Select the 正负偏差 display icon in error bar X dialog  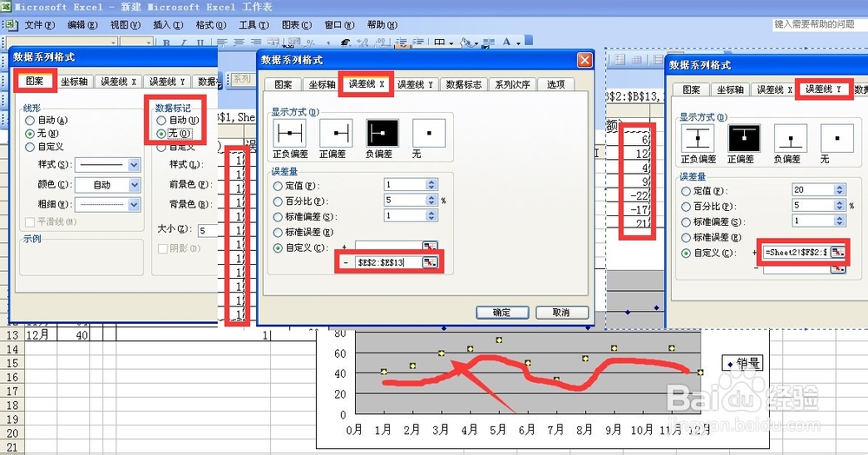[289, 134]
